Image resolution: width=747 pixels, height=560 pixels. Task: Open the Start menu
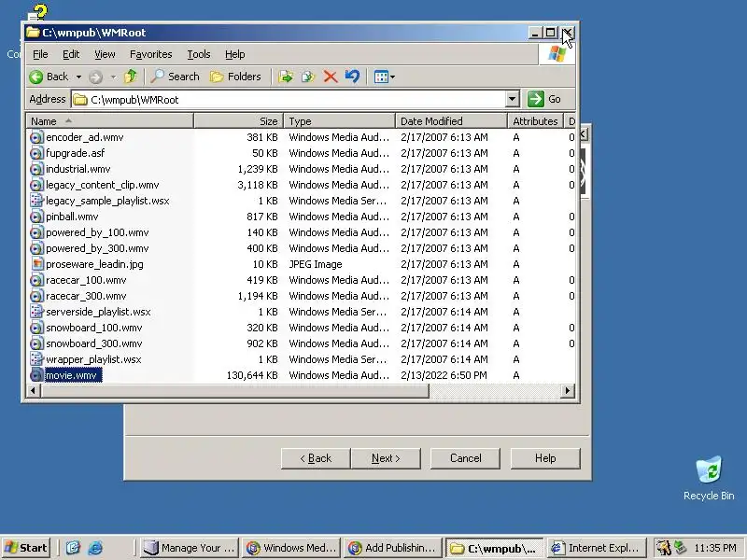tap(26, 548)
